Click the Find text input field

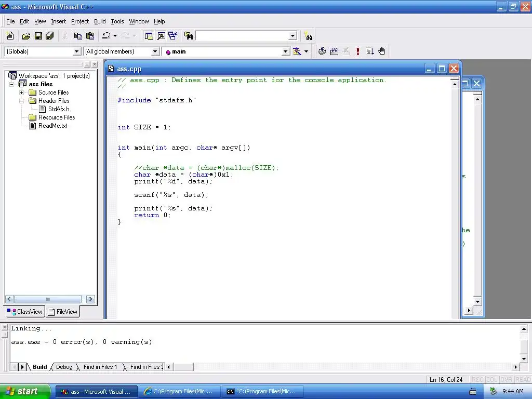(x=242, y=36)
